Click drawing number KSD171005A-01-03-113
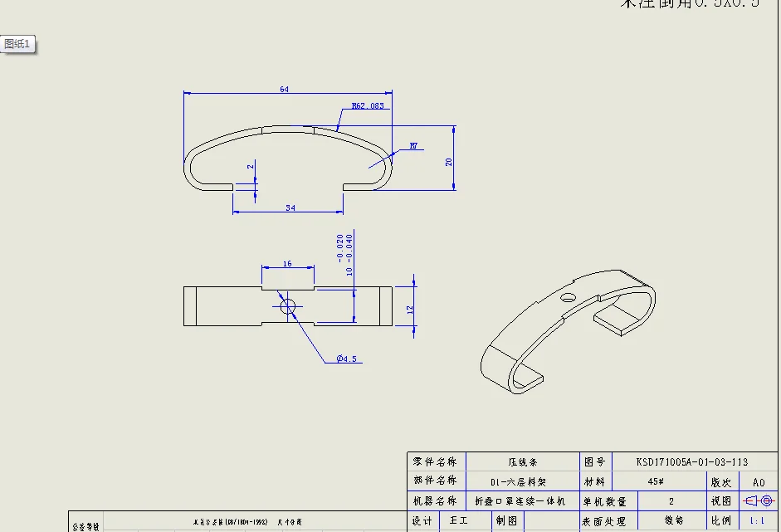Image resolution: width=781 pixels, height=532 pixels. tap(692, 461)
